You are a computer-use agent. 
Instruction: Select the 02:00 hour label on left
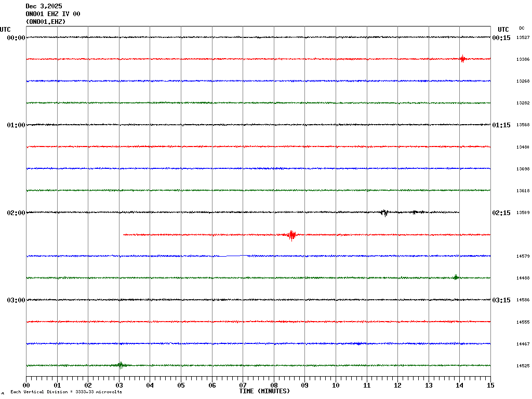click(16, 213)
